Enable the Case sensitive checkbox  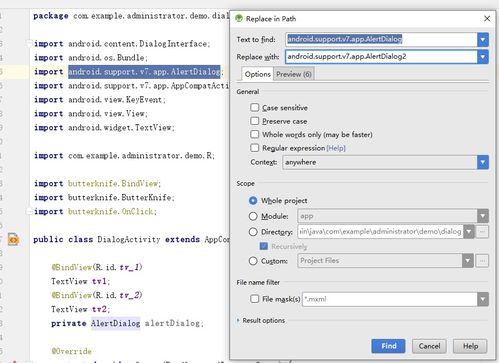point(255,107)
